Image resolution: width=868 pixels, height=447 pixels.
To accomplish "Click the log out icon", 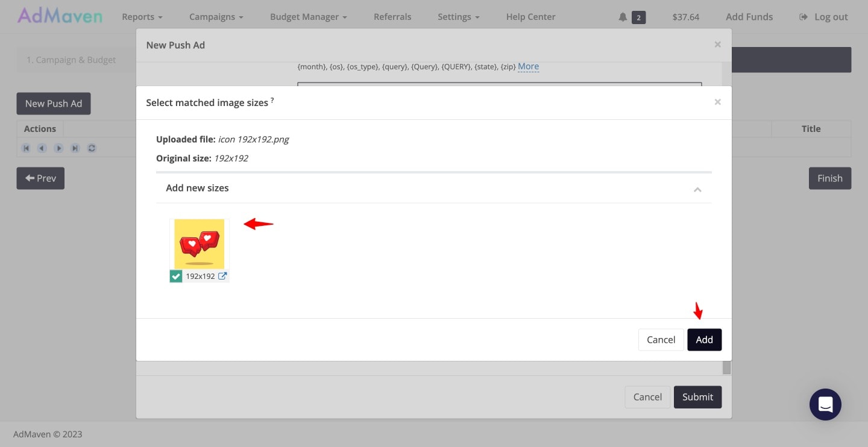I will tap(804, 16).
